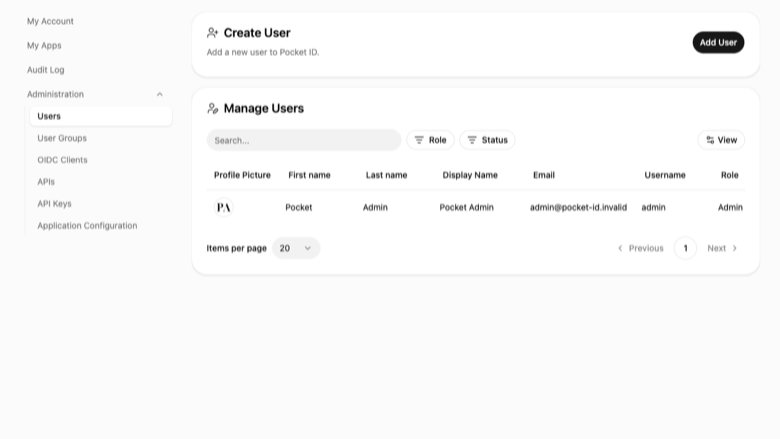Open the Items per page dropdown

coord(296,248)
